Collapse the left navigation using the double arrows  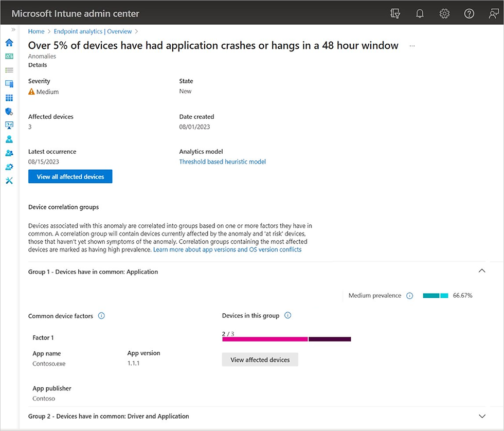[x=12, y=29]
